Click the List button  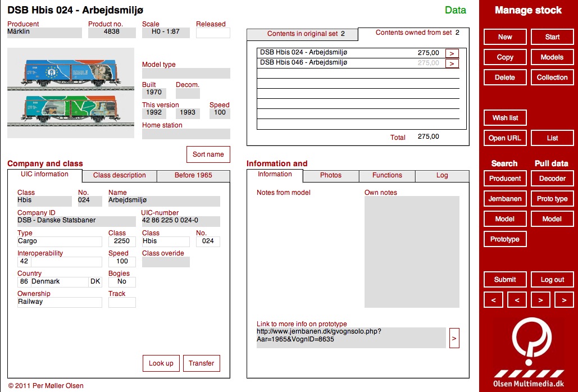point(552,138)
